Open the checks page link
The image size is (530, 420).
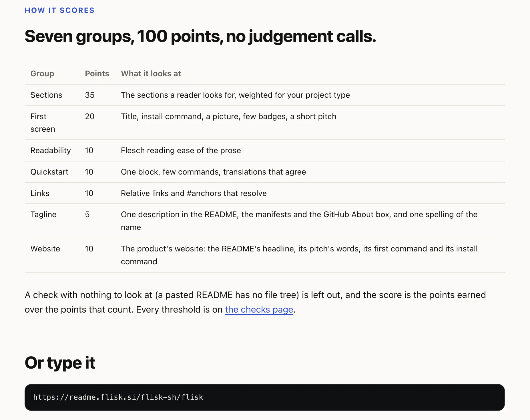[259, 309]
